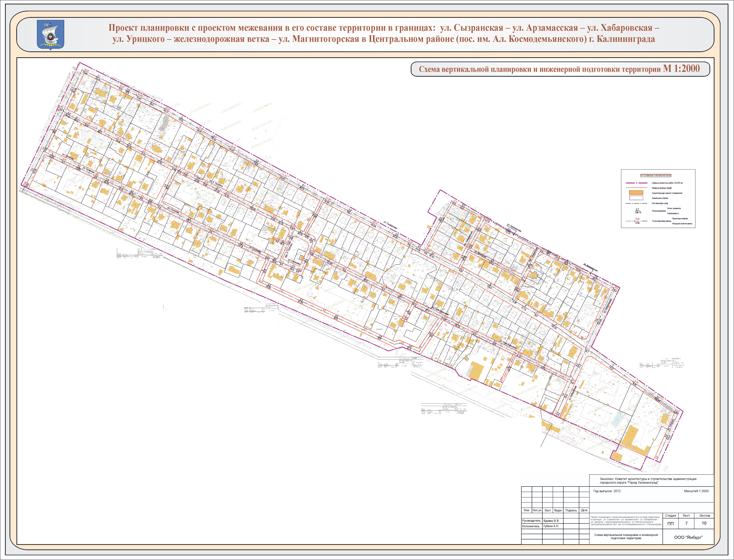
Task: Click the 4.1 over 108.75 slope indicator symbol
Action: coord(638,211)
